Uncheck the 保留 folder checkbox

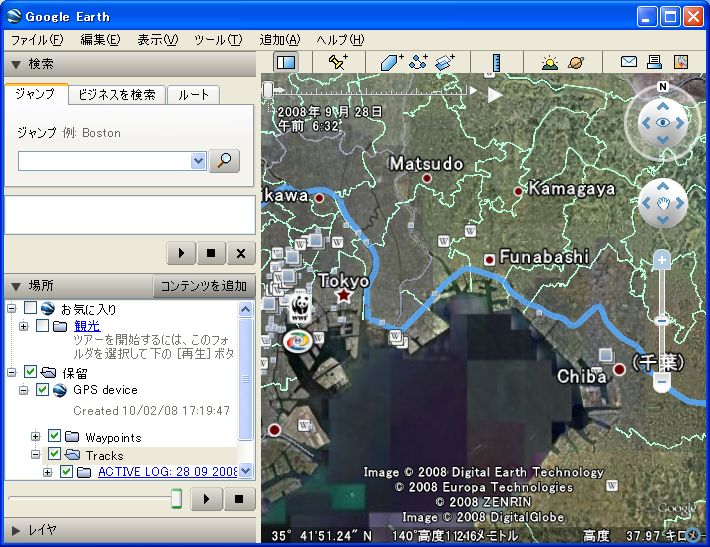(x=30, y=372)
